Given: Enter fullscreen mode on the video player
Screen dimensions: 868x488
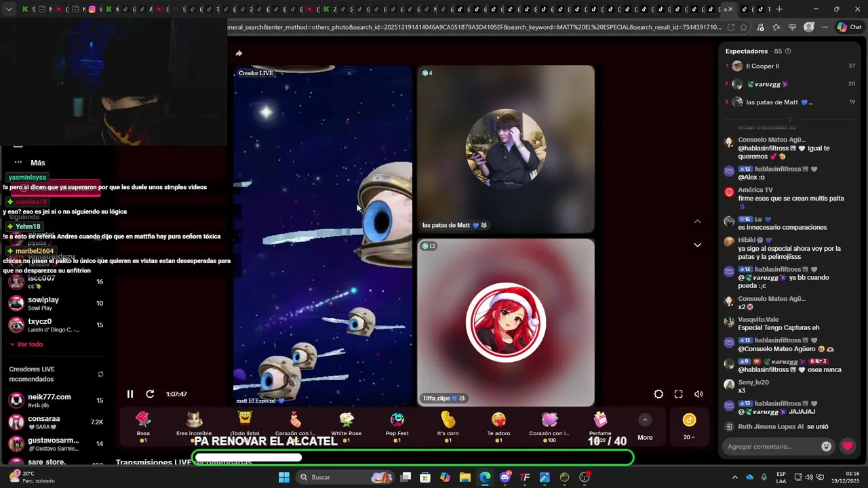Looking at the screenshot, I should click(678, 394).
